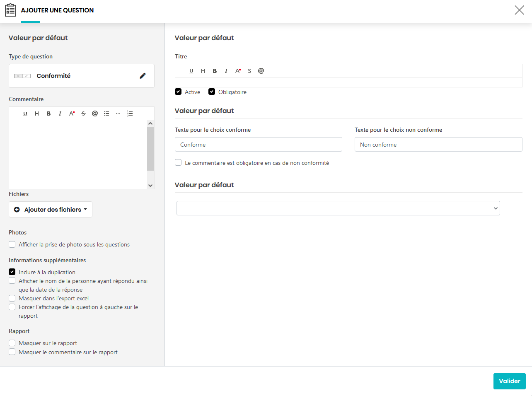Open text color picker in Commentaire toolbar
The width and height of the screenshot is (532, 396).
72,113
